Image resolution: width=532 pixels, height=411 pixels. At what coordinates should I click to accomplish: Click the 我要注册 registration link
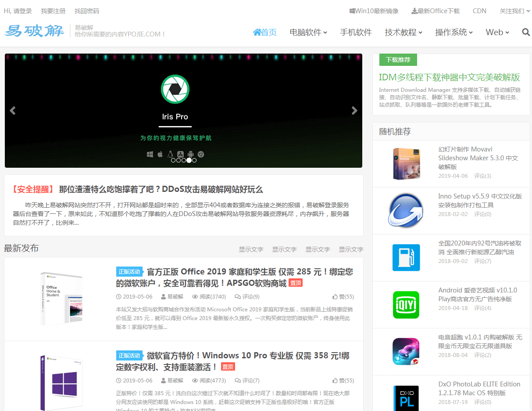[x=53, y=11]
